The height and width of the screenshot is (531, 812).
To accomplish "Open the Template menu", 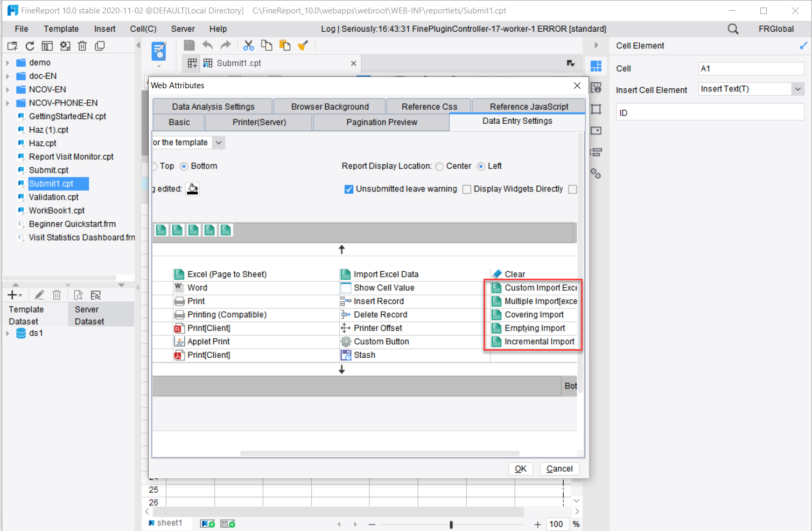I will tap(61, 29).
